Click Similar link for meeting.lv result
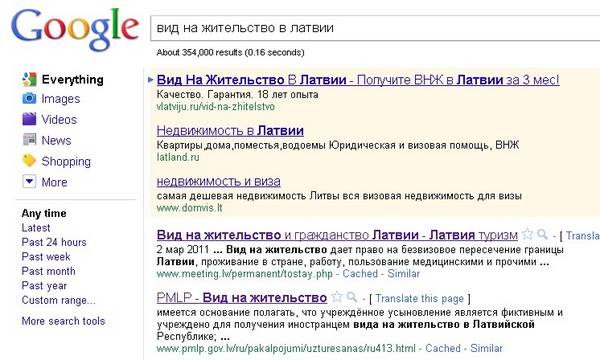Screen dimensions: 600x360 (404, 274)
